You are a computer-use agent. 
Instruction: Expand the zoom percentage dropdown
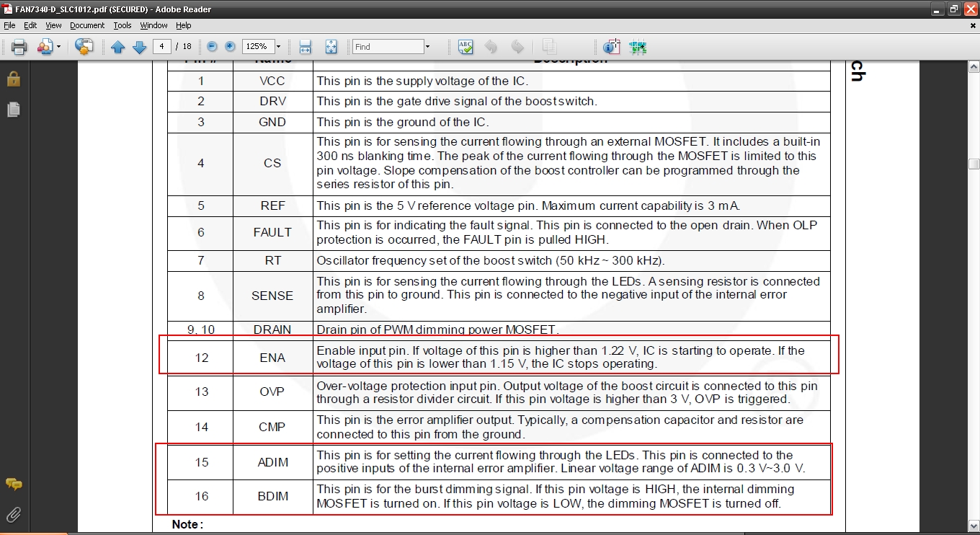(x=278, y=47)
